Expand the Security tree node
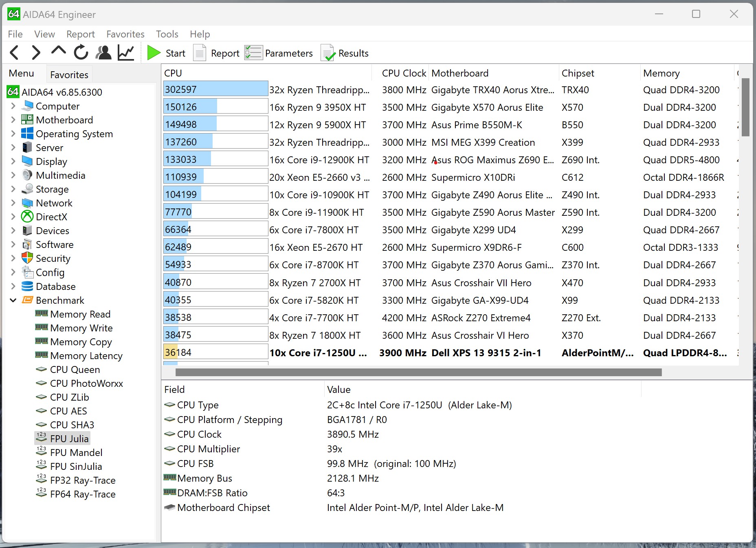This screenshot has height=548, width=756. (x=13, y=258)
